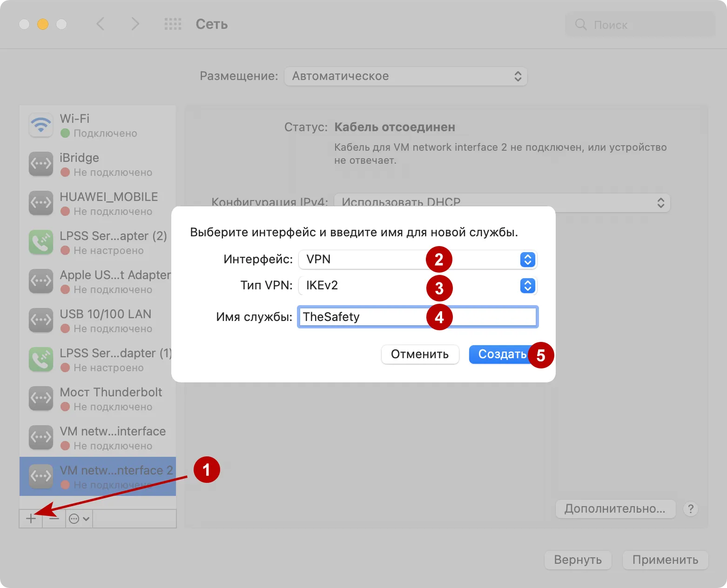Click the iBridge adapter icon

tap(40, 164)
